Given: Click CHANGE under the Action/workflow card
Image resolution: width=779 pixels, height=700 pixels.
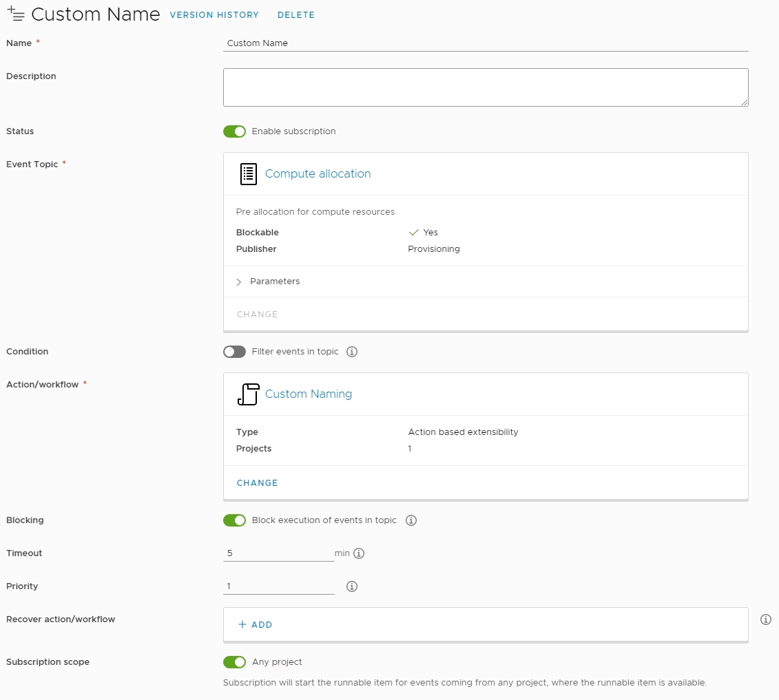Looking at the screenshot, I should pos(257,482).
